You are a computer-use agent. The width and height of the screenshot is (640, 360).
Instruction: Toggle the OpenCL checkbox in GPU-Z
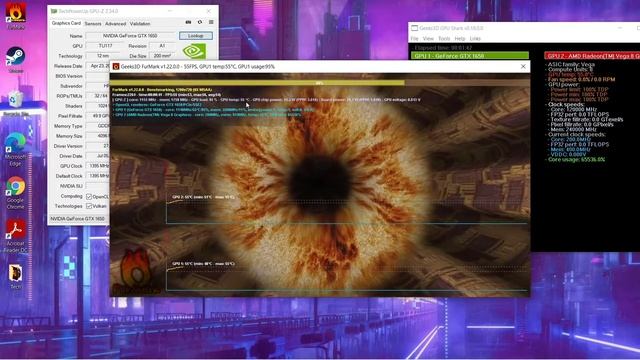point(89,196)
